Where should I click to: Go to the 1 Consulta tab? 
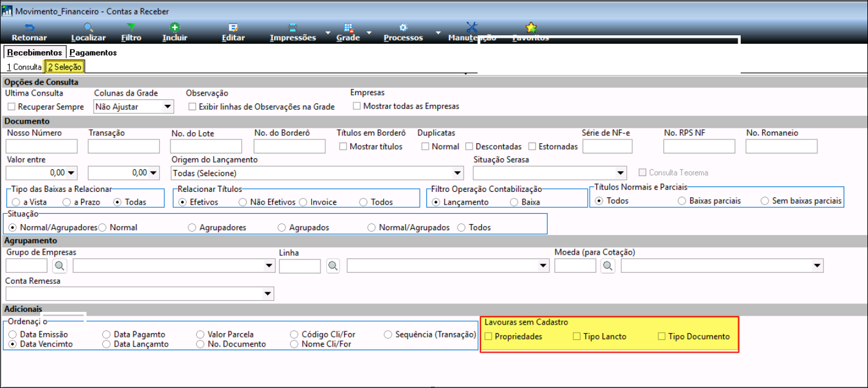[x=24, y=67]
